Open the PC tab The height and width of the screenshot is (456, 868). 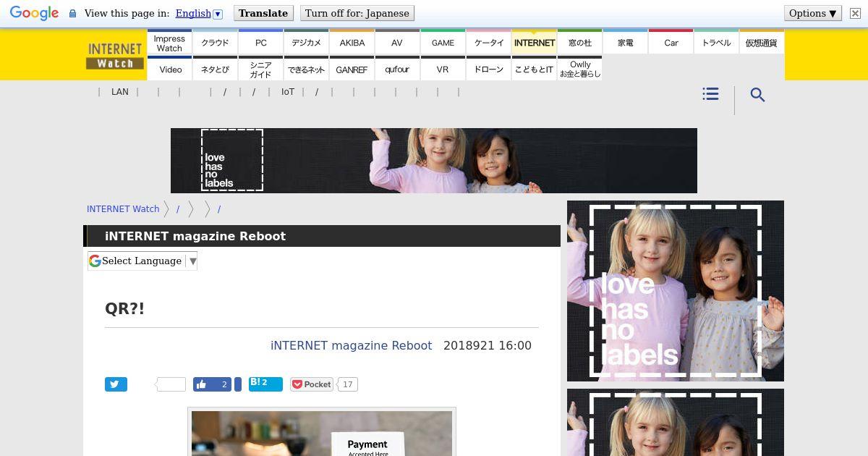pos(260,43)
